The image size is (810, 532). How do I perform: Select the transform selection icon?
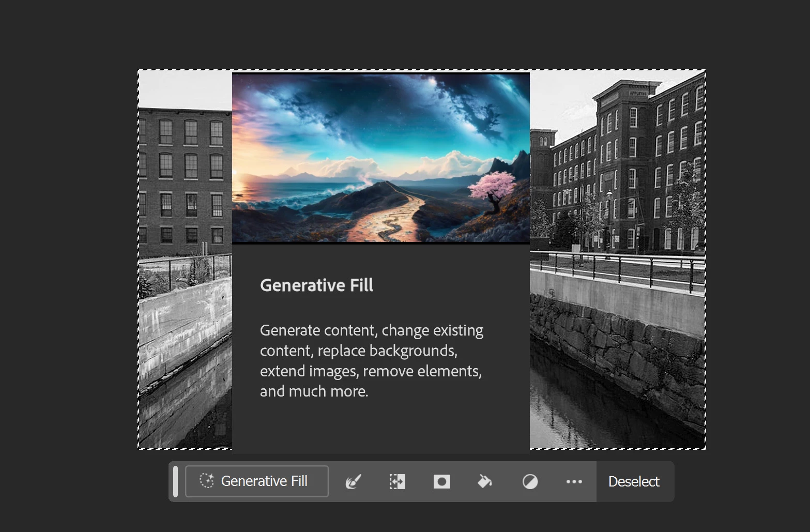(397, 482)
